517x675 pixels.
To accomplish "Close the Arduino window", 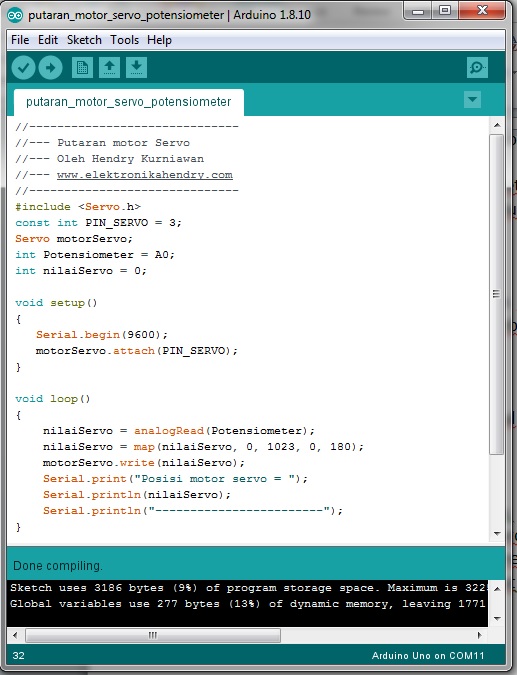I will [x=482, y=11].
